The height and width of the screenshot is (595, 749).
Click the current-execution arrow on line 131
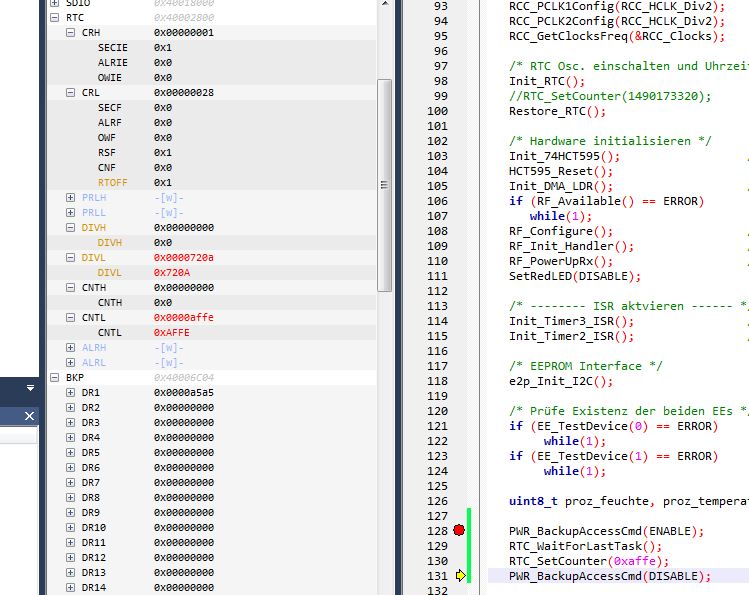[460, 575]
